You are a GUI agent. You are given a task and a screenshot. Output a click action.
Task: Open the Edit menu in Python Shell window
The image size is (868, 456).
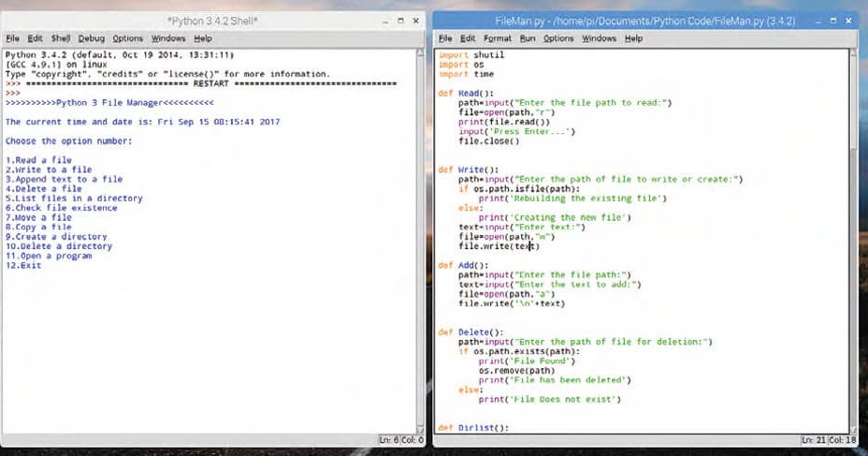click(x=35, y=38)
